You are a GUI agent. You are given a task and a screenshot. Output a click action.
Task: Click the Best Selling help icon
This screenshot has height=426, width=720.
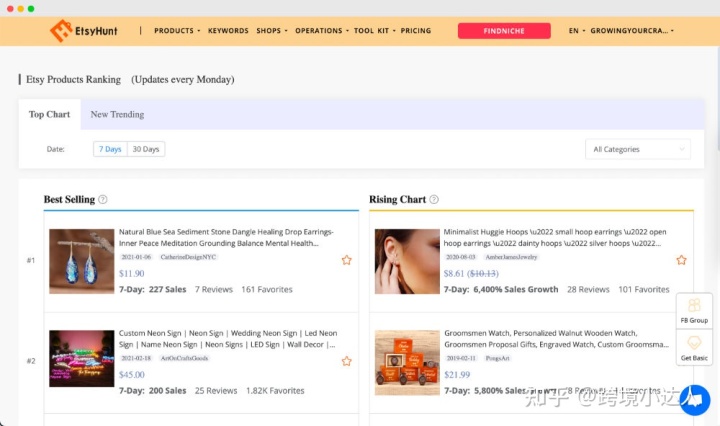tap(103, 199)
